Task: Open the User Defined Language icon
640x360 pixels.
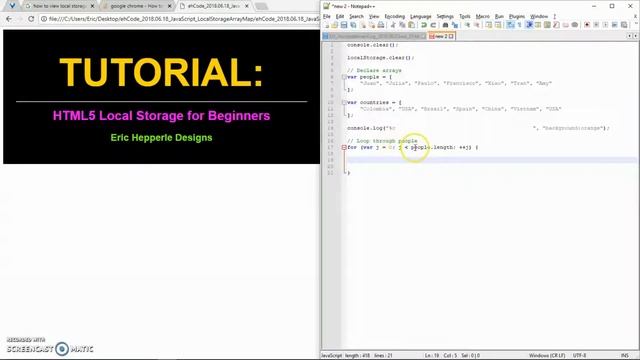Action: point(538,25)
